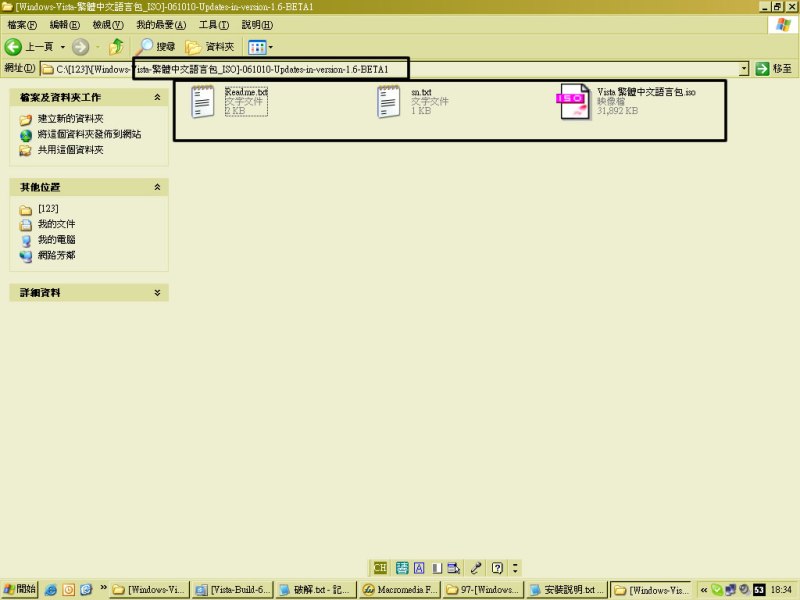
Task: Open the 開始 Start menu
Action: click(19, 590)
